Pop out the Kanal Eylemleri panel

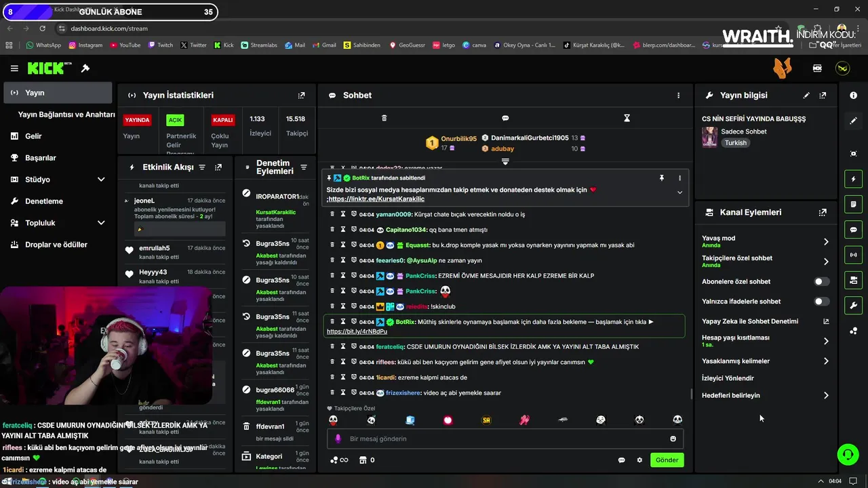(x=823, y=212)
